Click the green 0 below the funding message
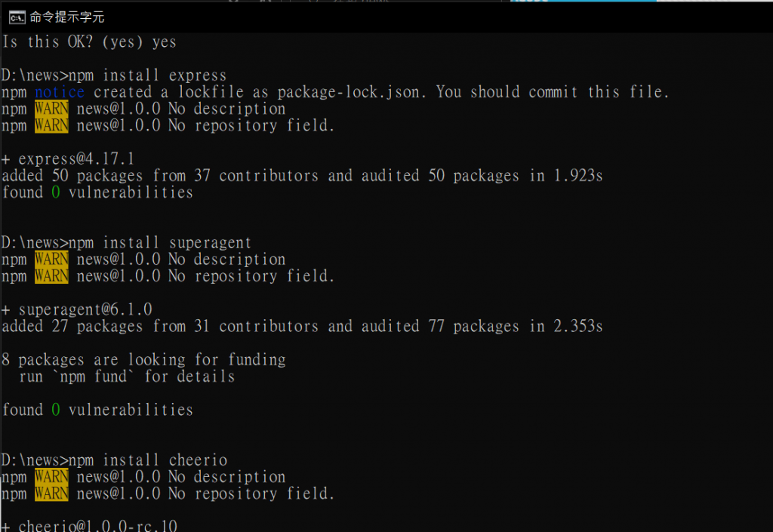Screen dimensions: 773x532 [56, 410]
